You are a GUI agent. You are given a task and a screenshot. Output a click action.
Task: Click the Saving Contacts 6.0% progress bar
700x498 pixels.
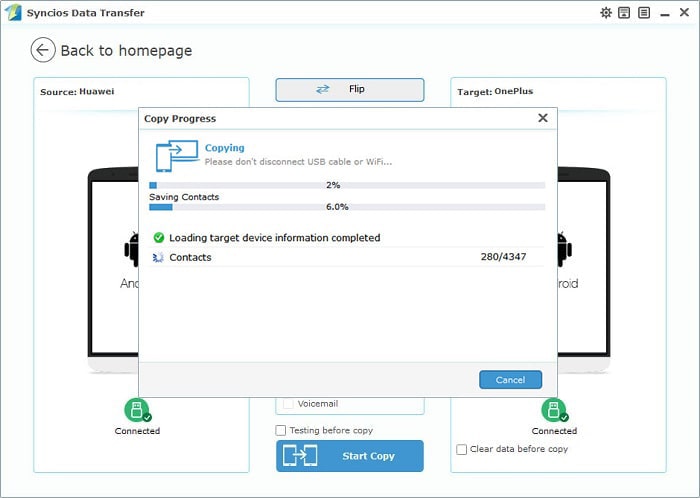pos(347,207)
